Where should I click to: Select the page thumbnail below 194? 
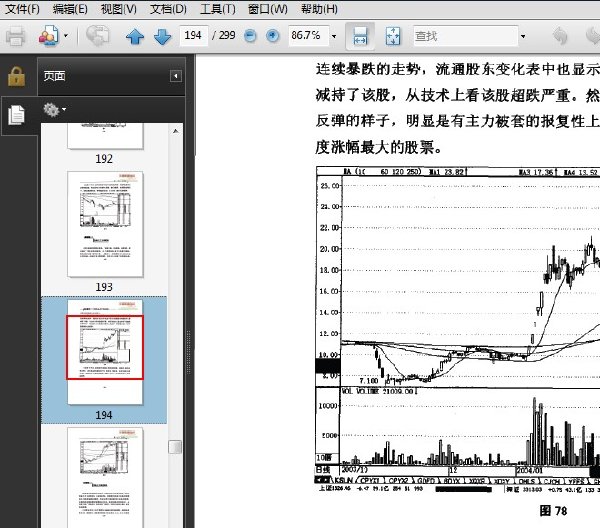click(x=105, y=478)
